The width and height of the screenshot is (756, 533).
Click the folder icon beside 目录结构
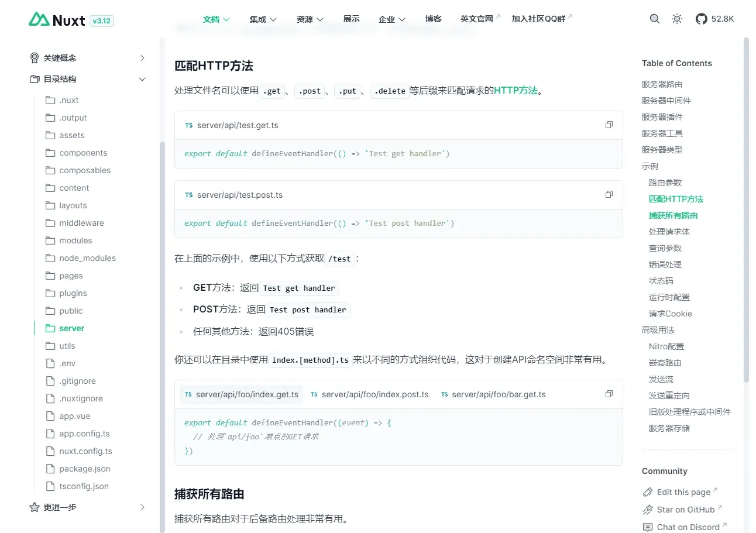35,79
